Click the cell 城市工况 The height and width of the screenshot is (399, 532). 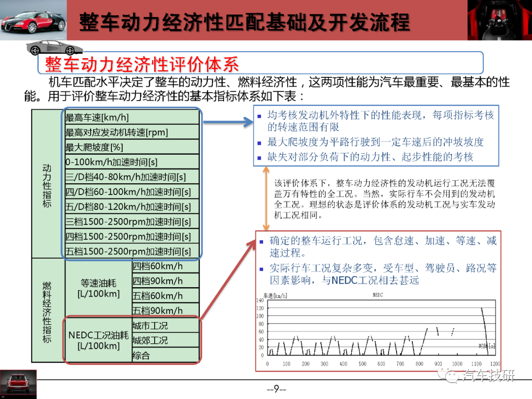click(165, 326)
